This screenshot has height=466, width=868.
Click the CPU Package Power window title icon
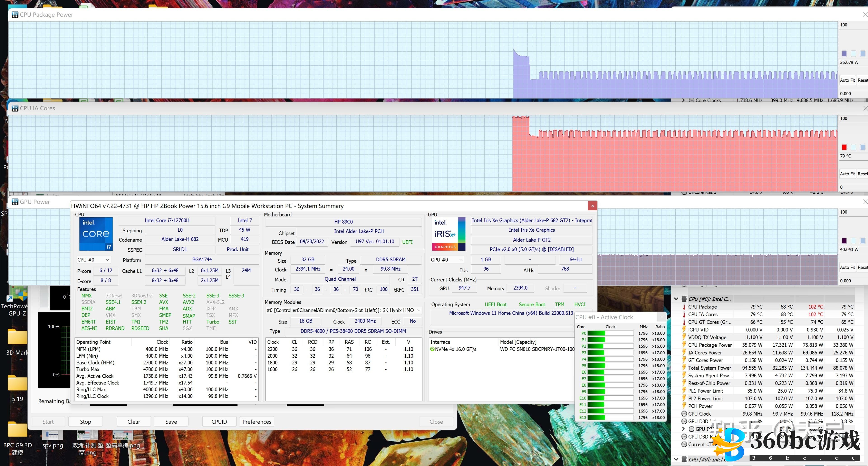[15, 15]
